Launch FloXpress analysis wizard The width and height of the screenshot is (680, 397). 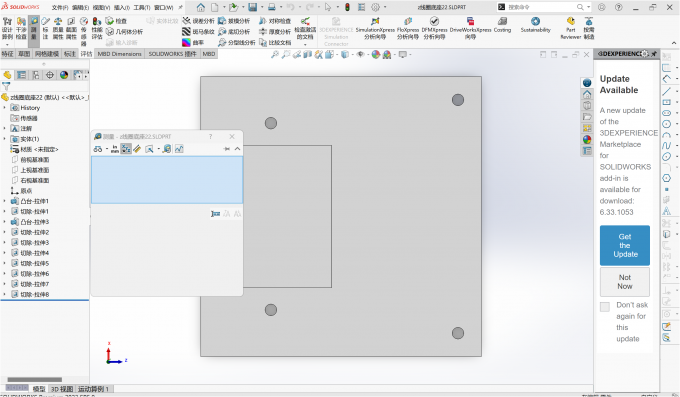tap(408, 28)
